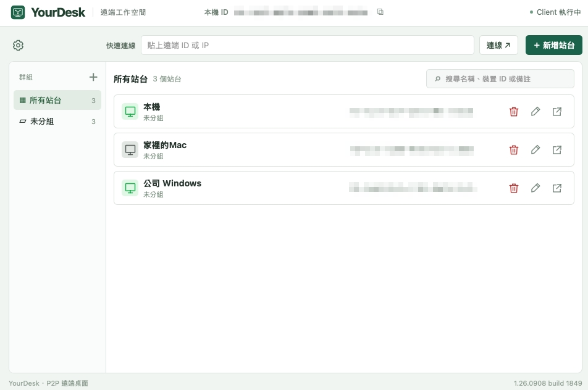Edit the 本機 station entry
Viewport: 588px width, 390px height.
pos(535,112)
